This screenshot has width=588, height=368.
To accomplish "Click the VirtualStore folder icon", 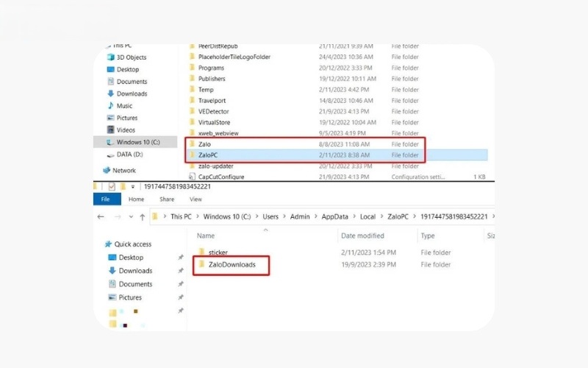I will (193, 122).
